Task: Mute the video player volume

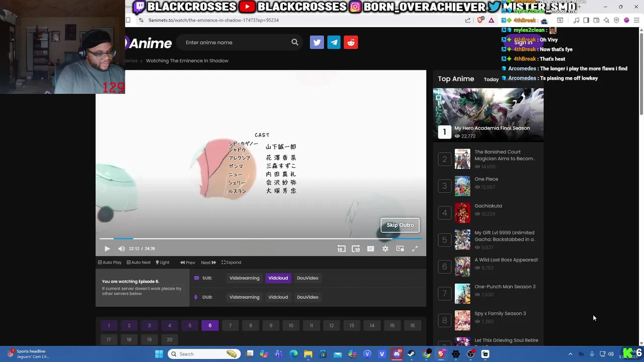Action: pyautogui.click(x=121, y=248)
